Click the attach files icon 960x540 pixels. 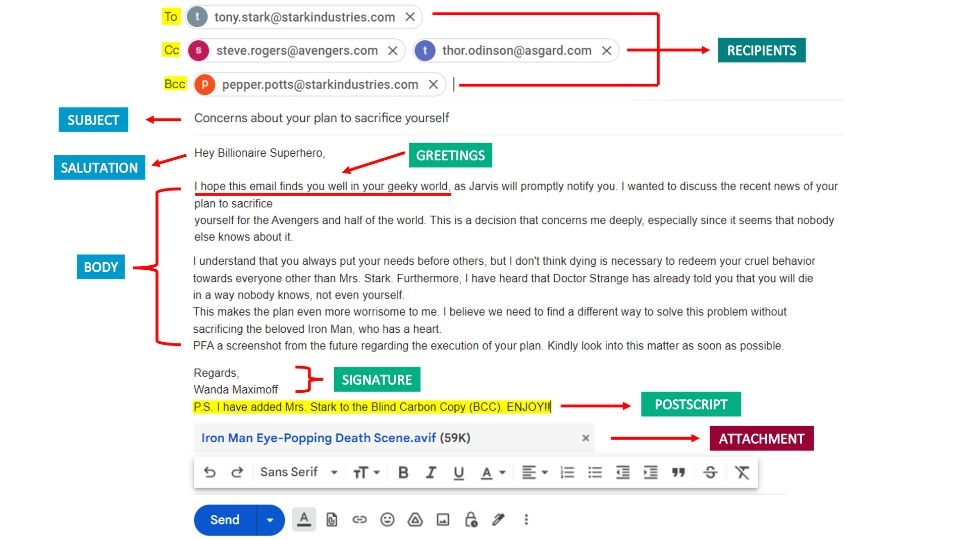[332, 520]
